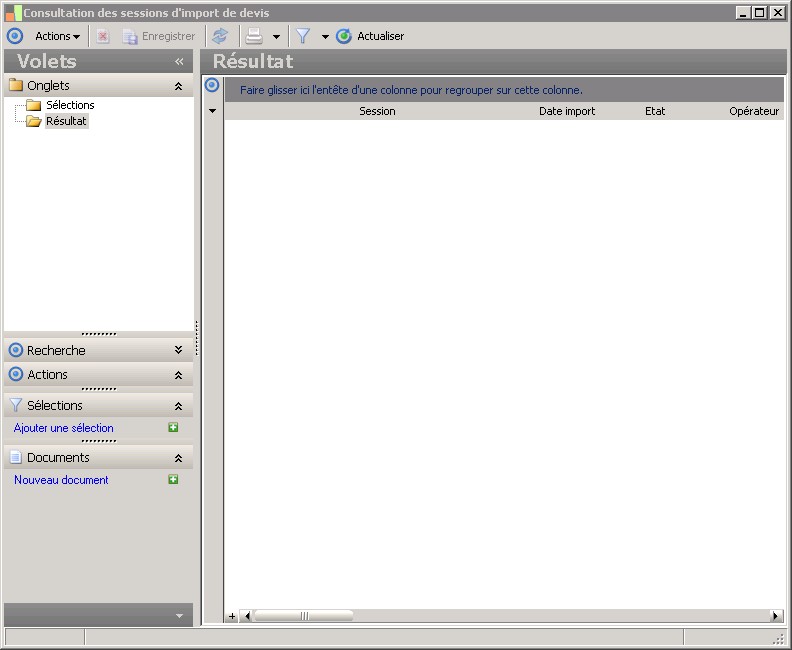Click the Actualiser refresh icon in toolbar
The height and width of the screenshot is (650, 792).
[344, 36]
